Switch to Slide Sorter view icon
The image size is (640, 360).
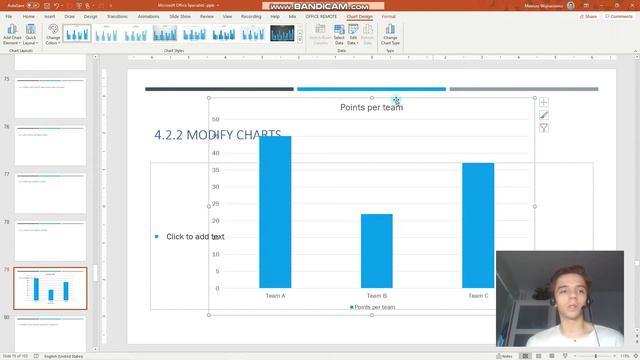point(539,356)
